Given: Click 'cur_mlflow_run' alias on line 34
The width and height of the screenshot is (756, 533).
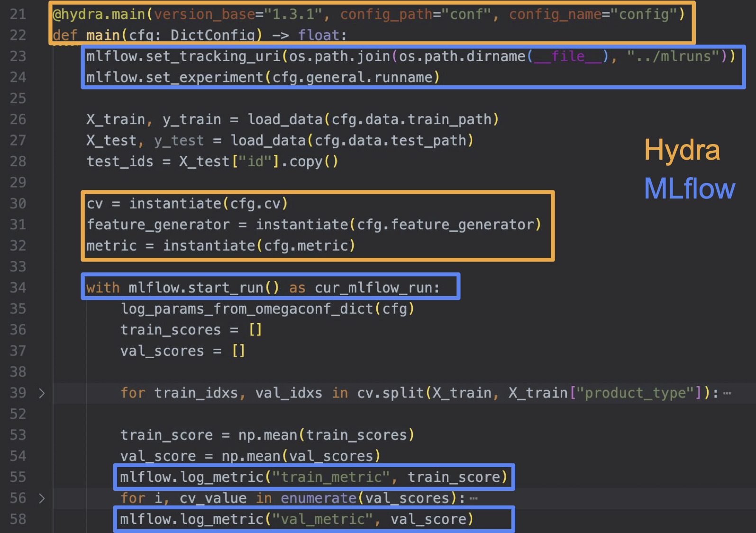Looking at the screenshot, I should coord(373,288).
